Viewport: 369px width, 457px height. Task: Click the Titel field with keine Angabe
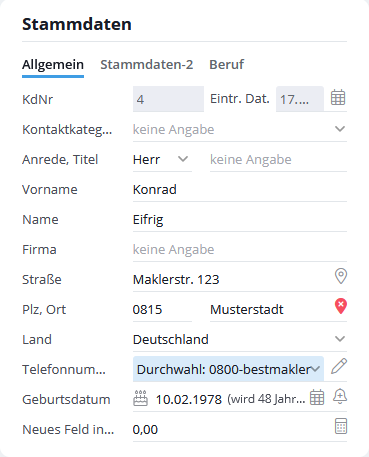pos(278,159)
